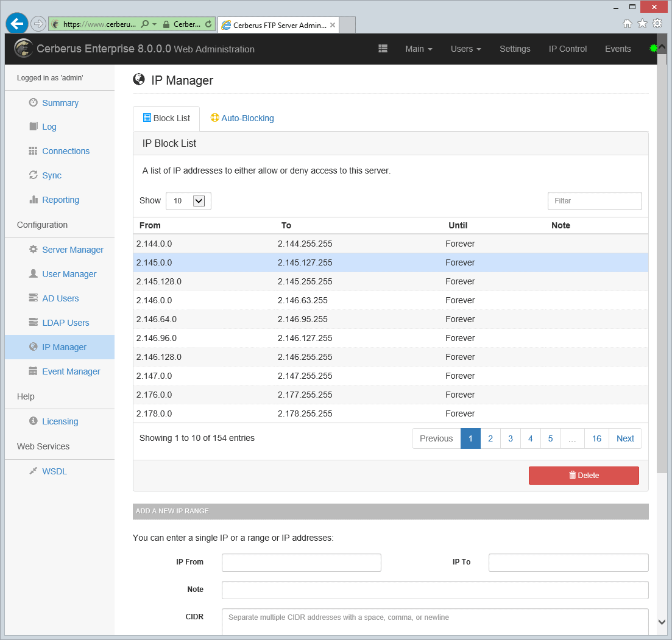
Task: Go back with browser back arrow
Action: tap(16, 24)
